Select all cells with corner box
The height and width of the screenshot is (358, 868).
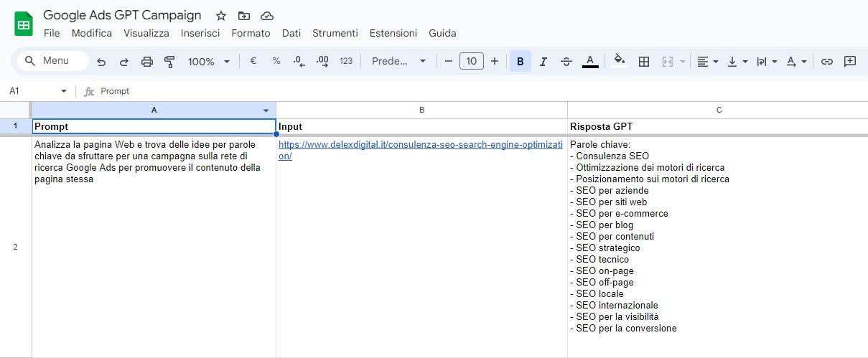[16, 110]
